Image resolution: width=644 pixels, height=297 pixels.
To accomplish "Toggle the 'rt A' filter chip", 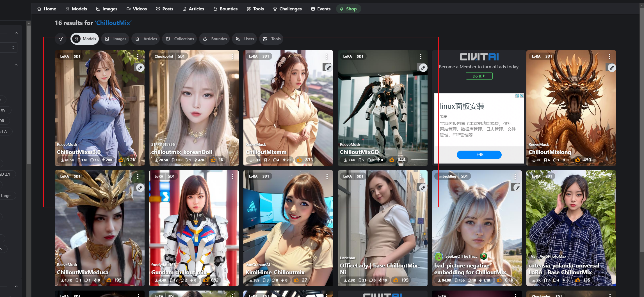I will [x=6, y=132].
